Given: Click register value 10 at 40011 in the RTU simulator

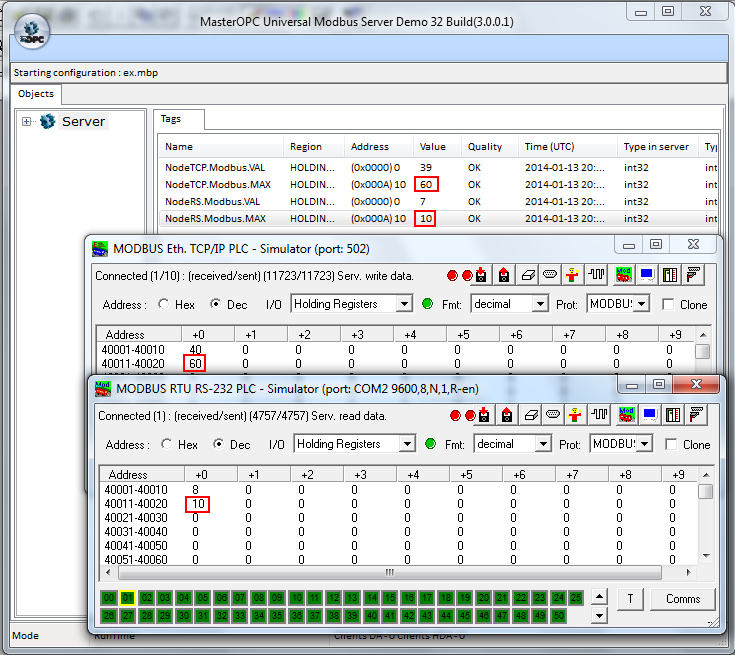Looking at the screenshot, I should pyautogui.click(x=198, y=504).
